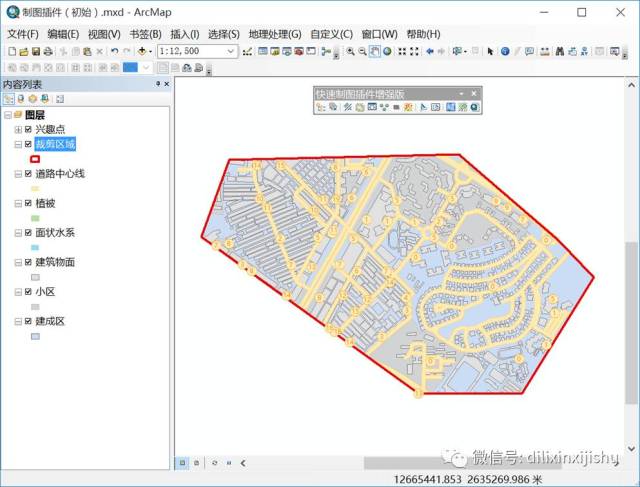Screen dimensions: 640x487
Task: Undo the last action
Action: (115, 51)
